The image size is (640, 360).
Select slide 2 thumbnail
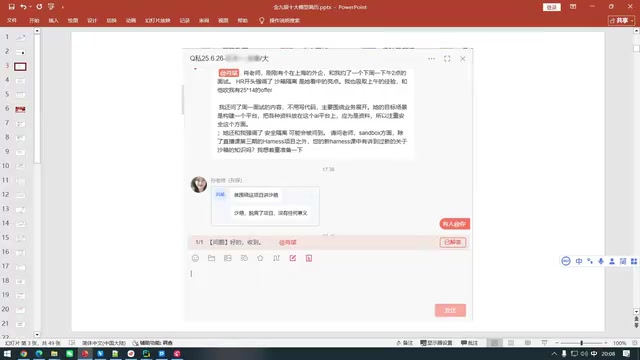(x=20, y=52)
